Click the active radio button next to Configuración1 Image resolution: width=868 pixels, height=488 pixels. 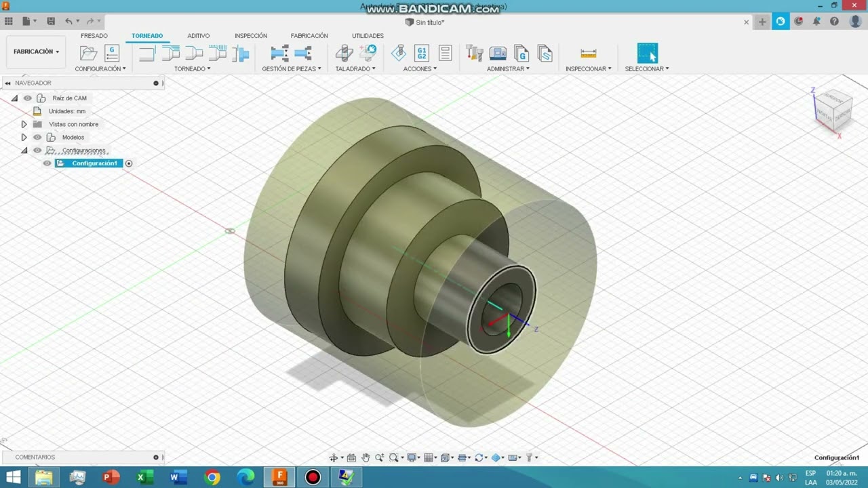[129, 163]
